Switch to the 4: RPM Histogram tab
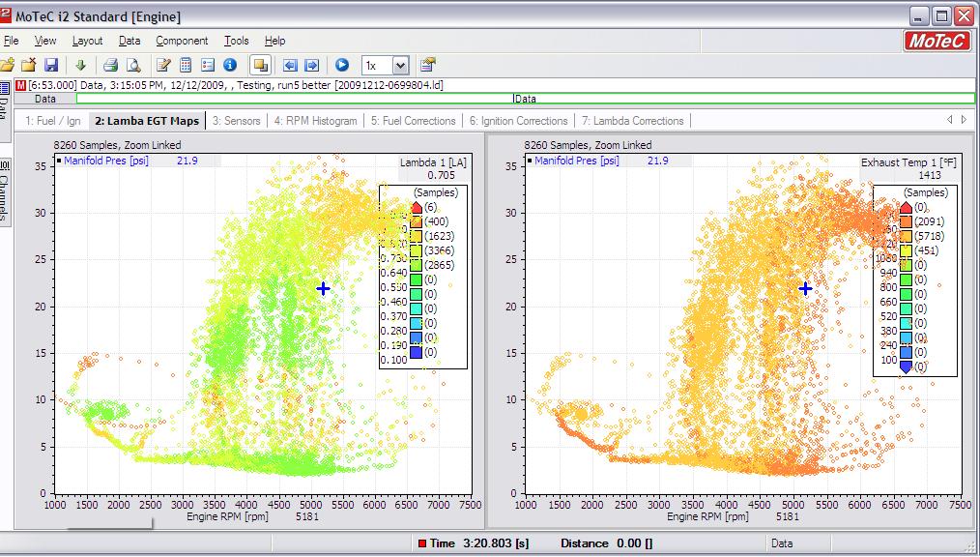This screenshot has height=557, width=980. click(x=315, y=121)
